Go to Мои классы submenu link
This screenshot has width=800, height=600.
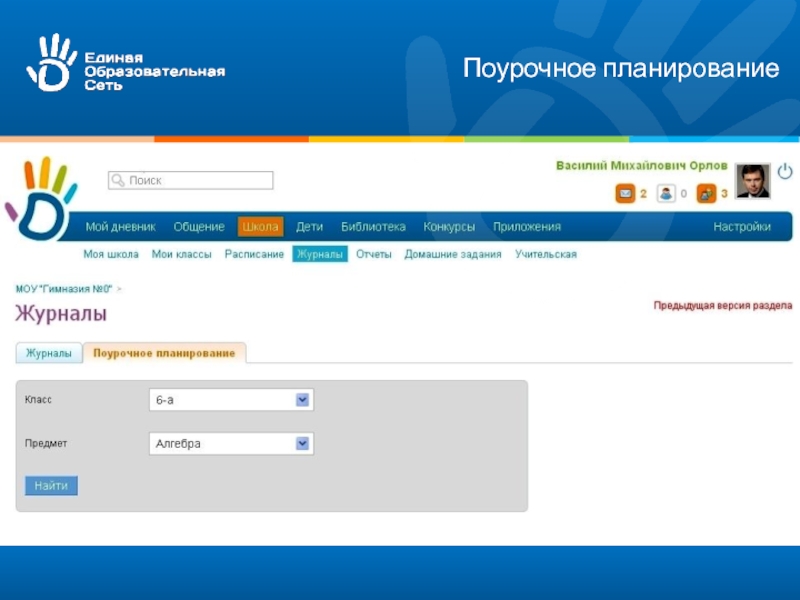[182, 254]
